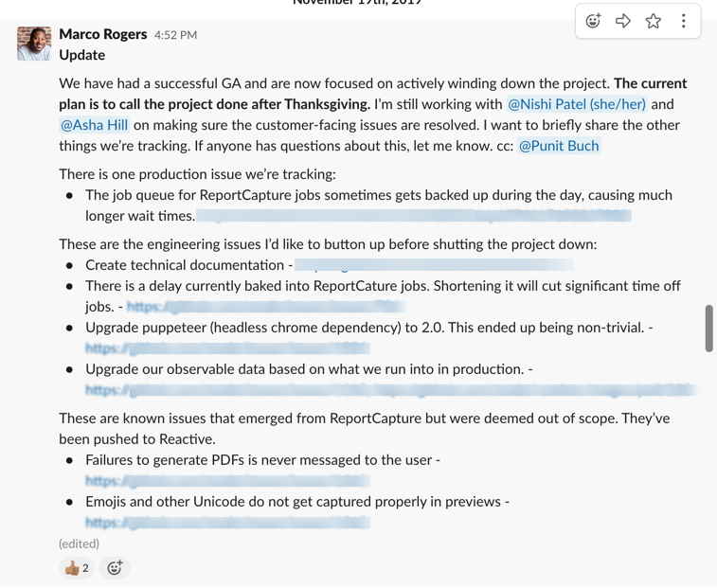Open the blurred link after 'longer wait times.'
Image resolution: width=717 pixels, height=588 pixels.
tap(414, 215)
